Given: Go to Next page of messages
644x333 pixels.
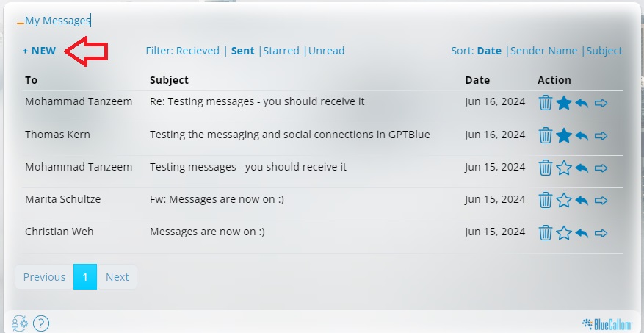Looking at the screenshot, I should click(x=117, y=277).
